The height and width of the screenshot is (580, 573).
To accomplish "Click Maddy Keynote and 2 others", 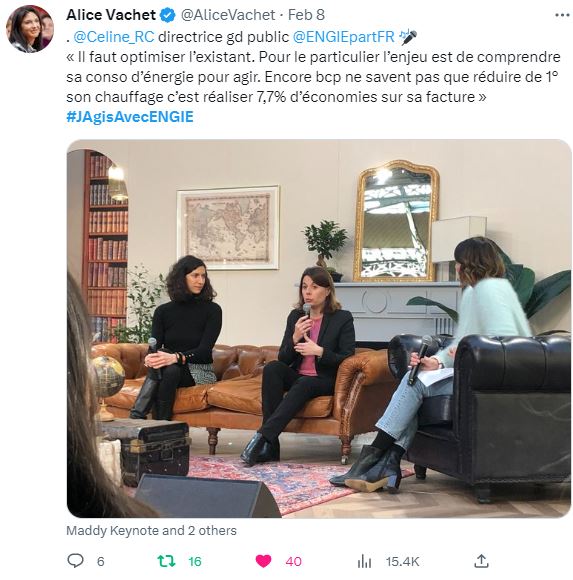I will [151, 530].
